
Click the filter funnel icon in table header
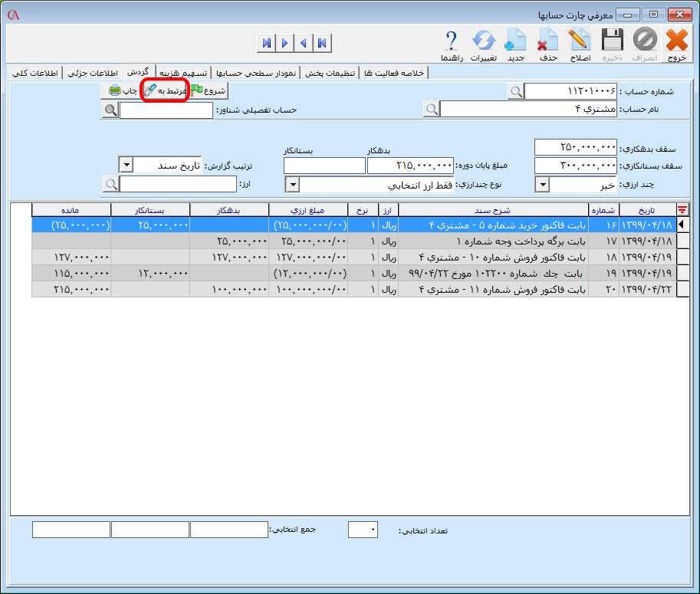coord(682,210)
